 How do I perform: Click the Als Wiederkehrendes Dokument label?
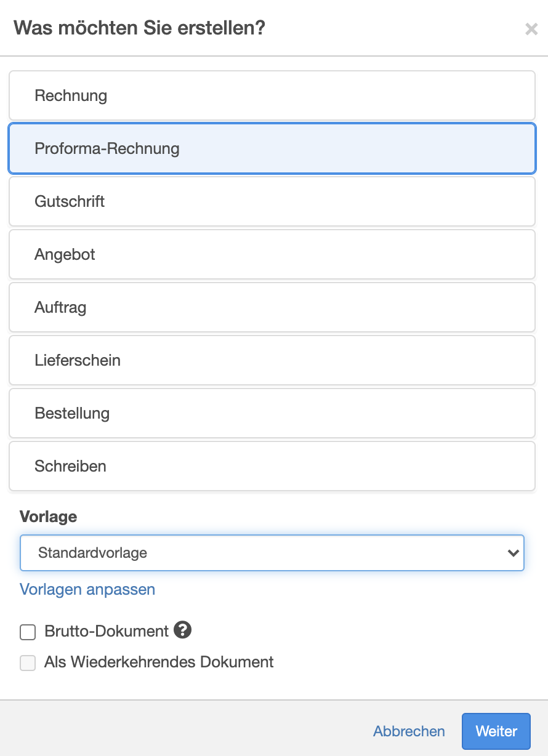point(159,662)
